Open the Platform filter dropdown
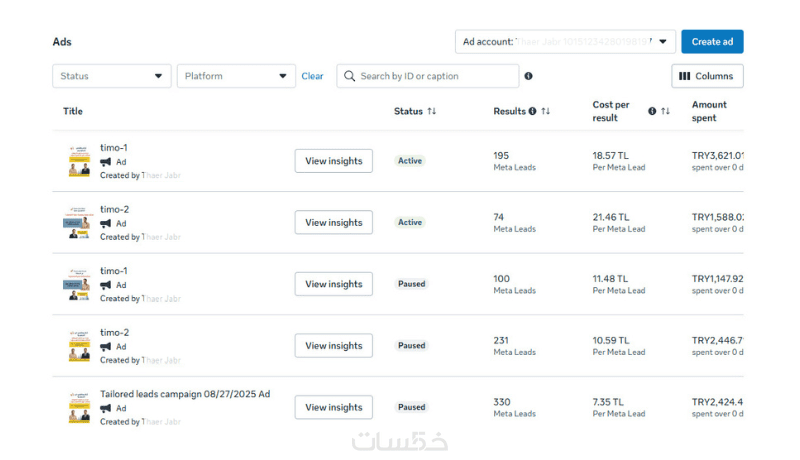This screenshot has width=800, height=460. [236, 76]
